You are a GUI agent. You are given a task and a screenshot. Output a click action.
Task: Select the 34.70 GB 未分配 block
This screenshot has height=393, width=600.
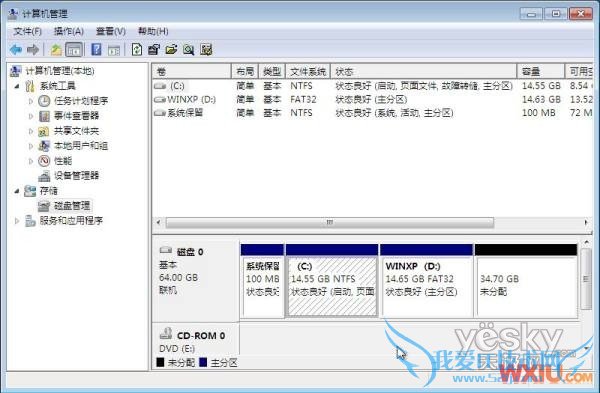[x=526, y=281]
